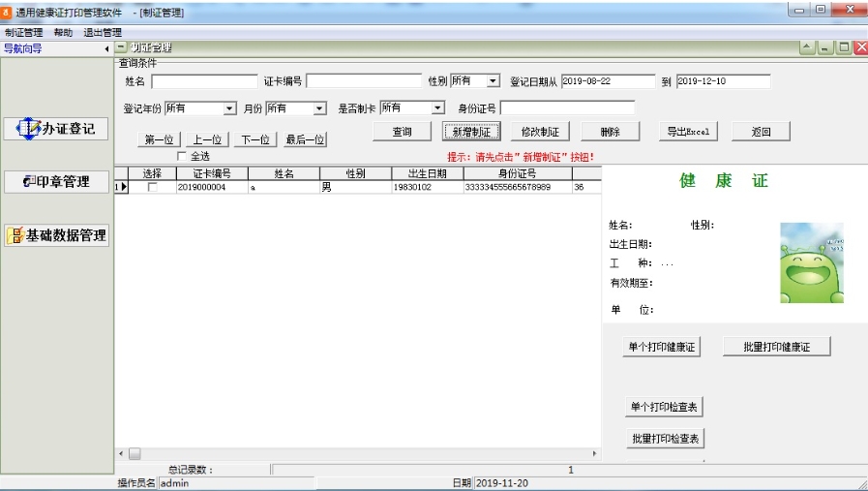Viewport: 868px width, 491px height.
Task: Click the 姓名 column header
Action: [284, 173]
